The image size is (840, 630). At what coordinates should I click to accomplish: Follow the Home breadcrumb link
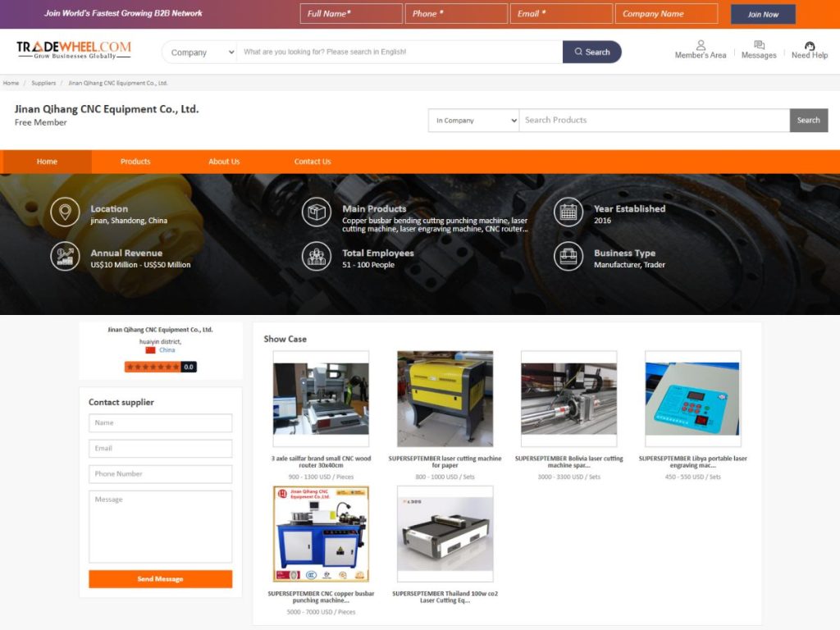[11, 83]
